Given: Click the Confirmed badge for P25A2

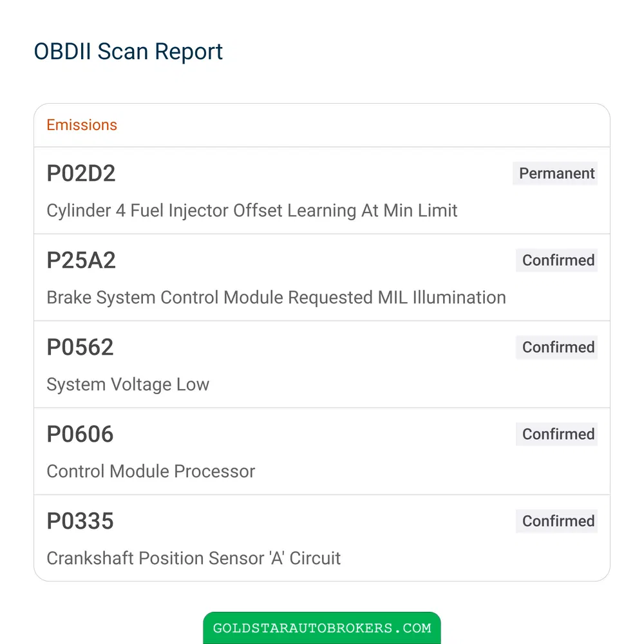Looking at the screenshot, I should 556,260.
